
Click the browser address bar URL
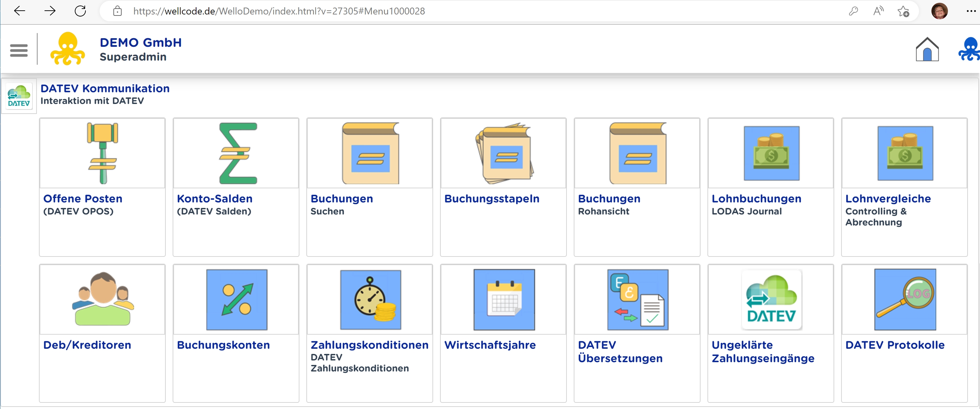(x=278, y=11)
